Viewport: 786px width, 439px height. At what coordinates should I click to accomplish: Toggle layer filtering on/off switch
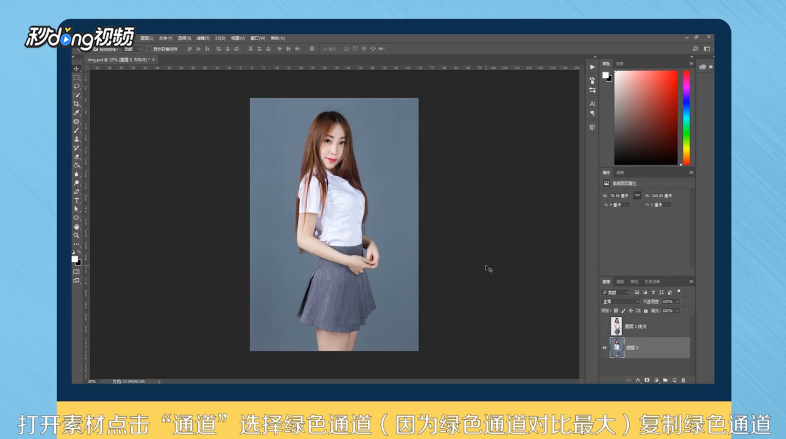tap(679, 291)
